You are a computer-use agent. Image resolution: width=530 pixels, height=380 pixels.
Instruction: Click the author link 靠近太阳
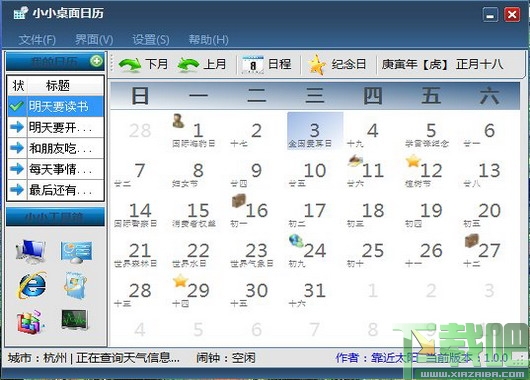(x=394, y=358)
